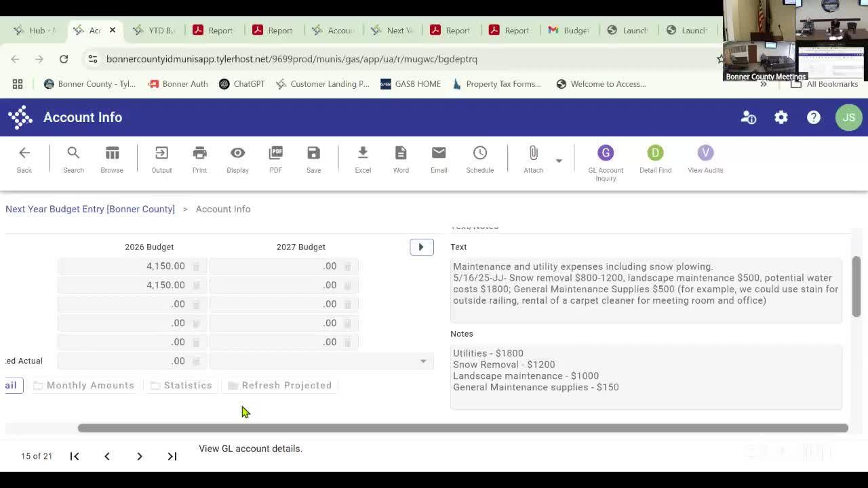Image resolution: width=868 pixels, height=488 pixels.
Task: Click the browser back arrow
Action: click(x=15, y=59)
